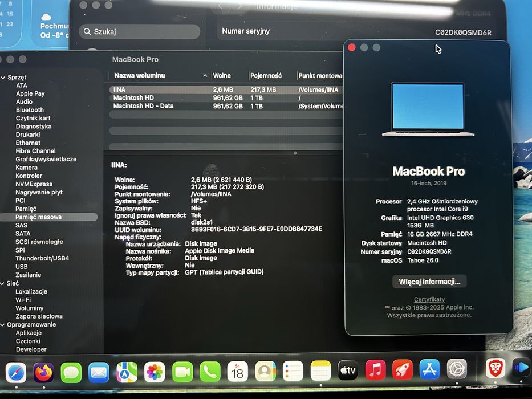Image resolution: width=532 pixels, height=399 pixels.
Task: Launch Firefox from the Dock
Action: tap(43, 372)
